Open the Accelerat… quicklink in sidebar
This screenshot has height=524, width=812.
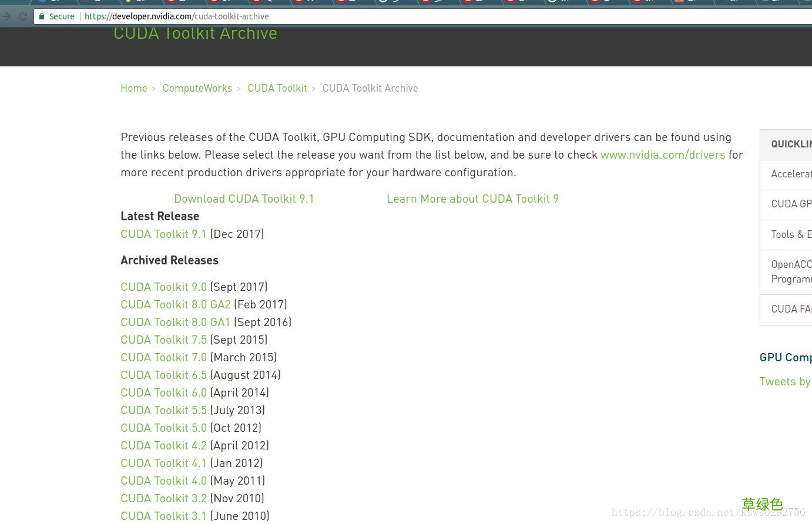[x=791, y=174]
